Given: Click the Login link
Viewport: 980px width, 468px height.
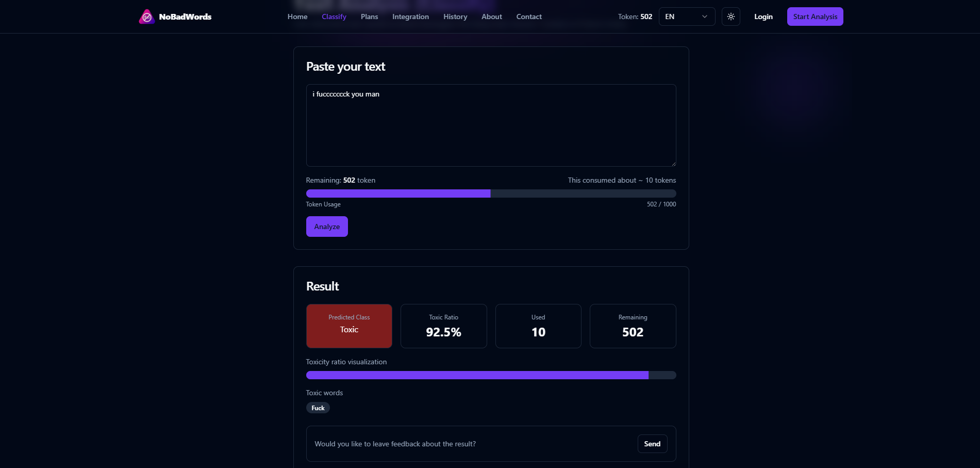Looking at the screenshot, I should [x=763, y=17].
